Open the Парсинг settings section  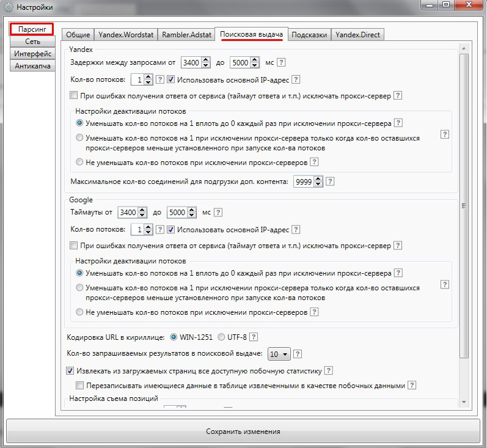[32, 29]
